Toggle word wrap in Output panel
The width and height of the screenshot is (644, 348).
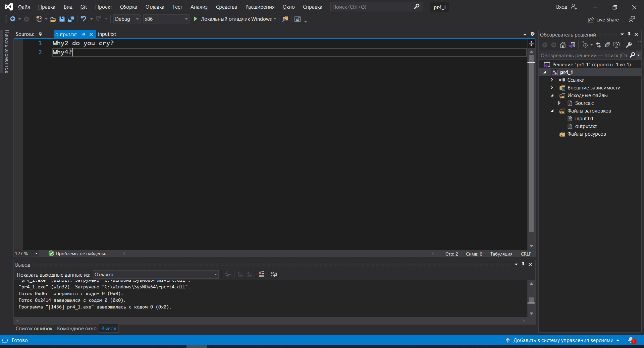point(274,274)
